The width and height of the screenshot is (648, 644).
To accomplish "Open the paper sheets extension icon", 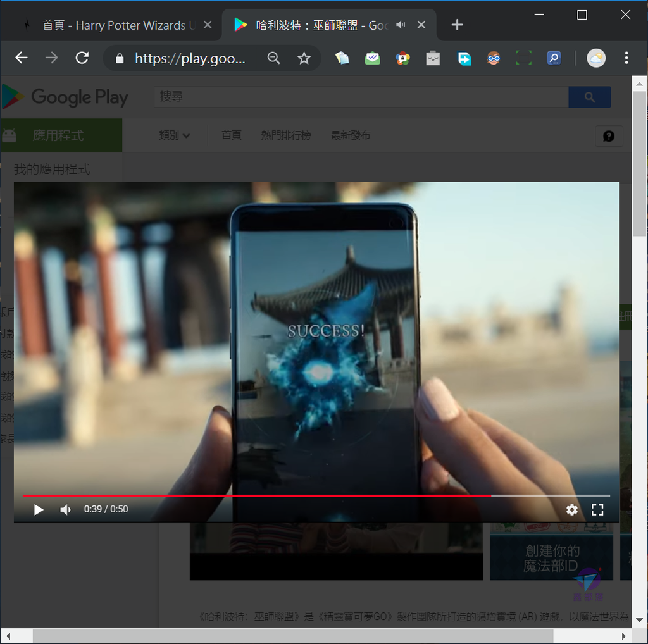I will (342, 58).
